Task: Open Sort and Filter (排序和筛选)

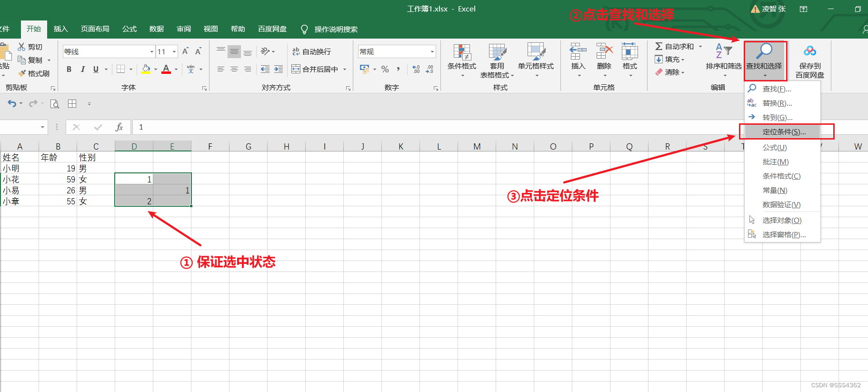Action: coord(724,60)
